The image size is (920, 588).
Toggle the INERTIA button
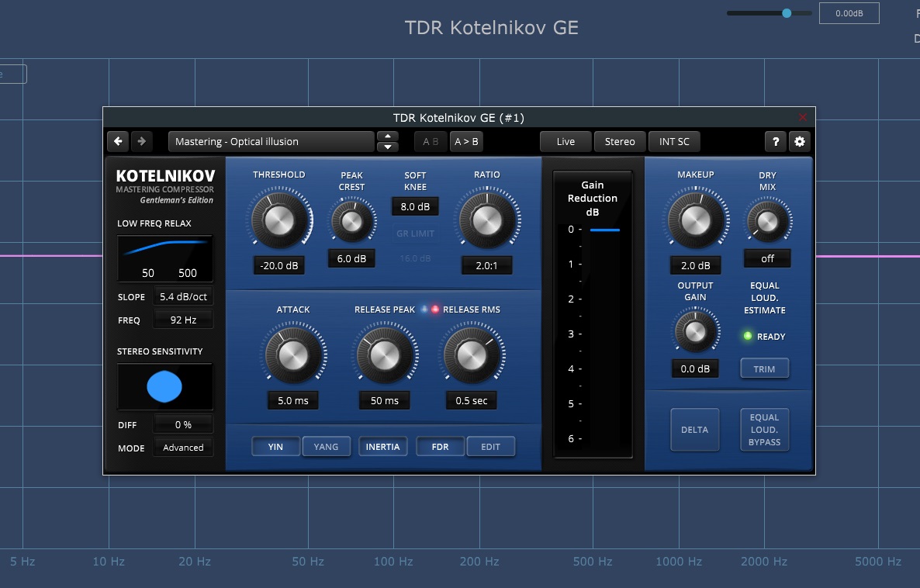point(382,447)
